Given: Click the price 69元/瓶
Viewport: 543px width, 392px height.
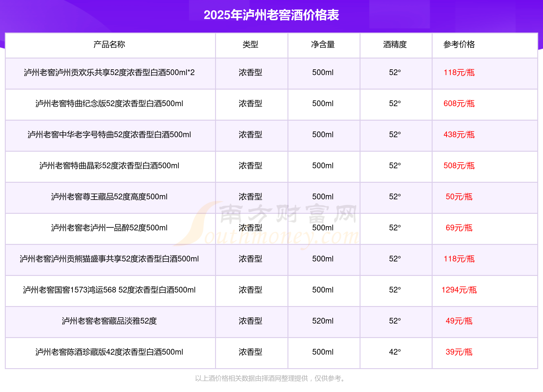Looking at the screenshot, I should pos(459,228).
